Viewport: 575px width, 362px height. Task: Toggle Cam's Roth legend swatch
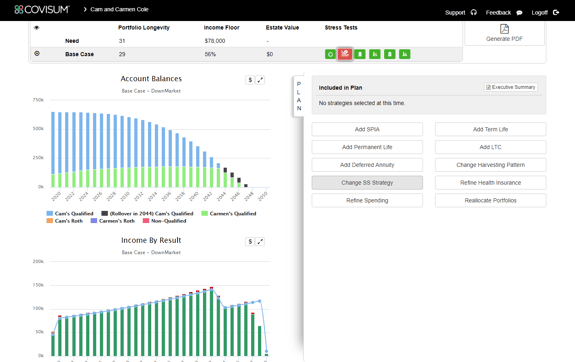[x=50, y=221]
